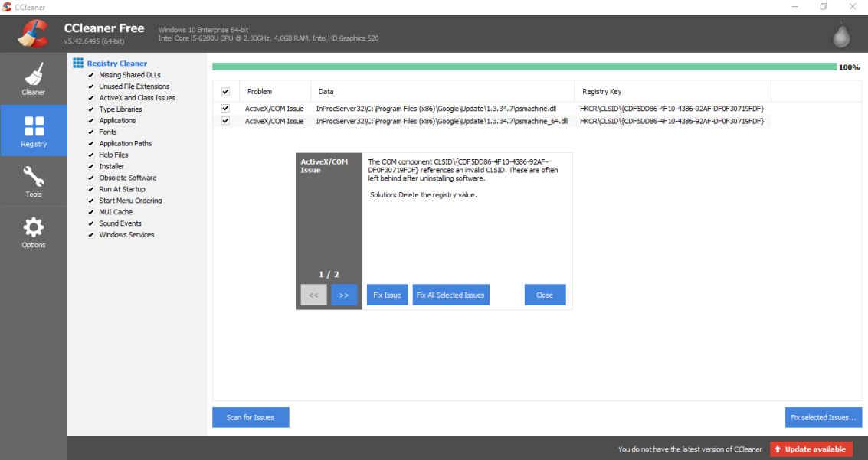
Task: Select the psmachine.dll data cell
Action: coord(436,109)
